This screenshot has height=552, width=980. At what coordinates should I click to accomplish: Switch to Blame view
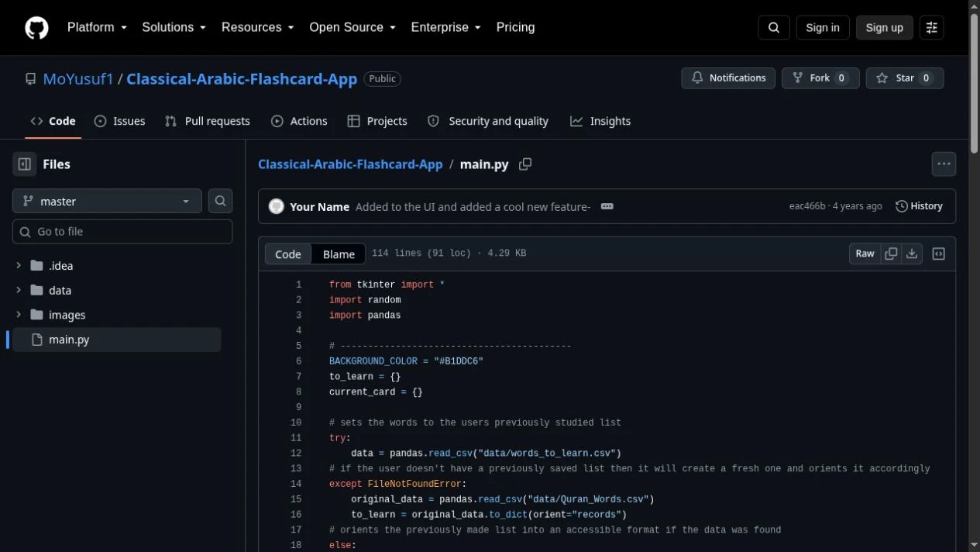coord(339,254)
